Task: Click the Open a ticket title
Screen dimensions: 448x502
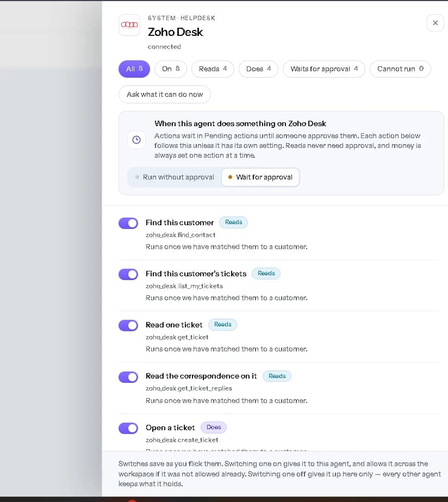Action: pyautogui.click(x=170, y=428)
